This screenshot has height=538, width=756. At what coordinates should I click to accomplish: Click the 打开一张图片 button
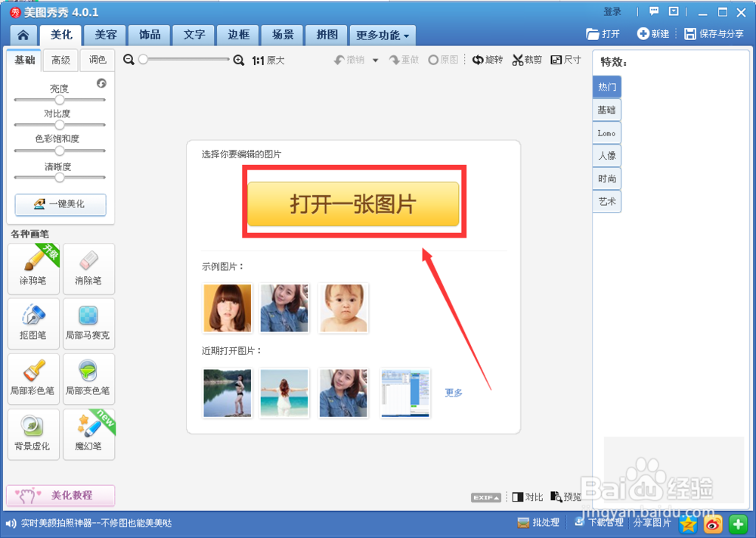[x=354, y=202]
